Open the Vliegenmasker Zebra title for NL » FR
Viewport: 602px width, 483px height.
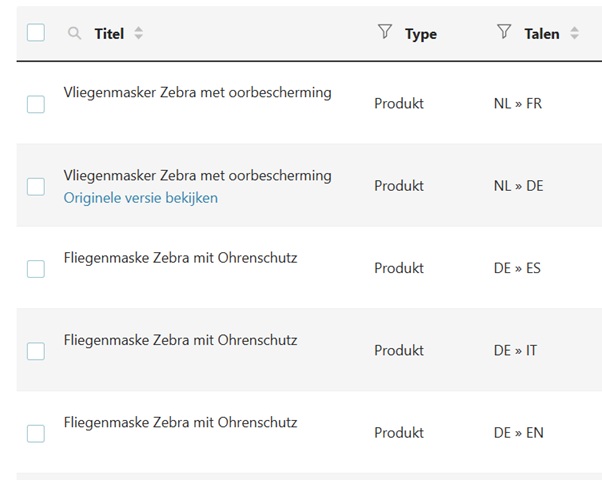197,93
